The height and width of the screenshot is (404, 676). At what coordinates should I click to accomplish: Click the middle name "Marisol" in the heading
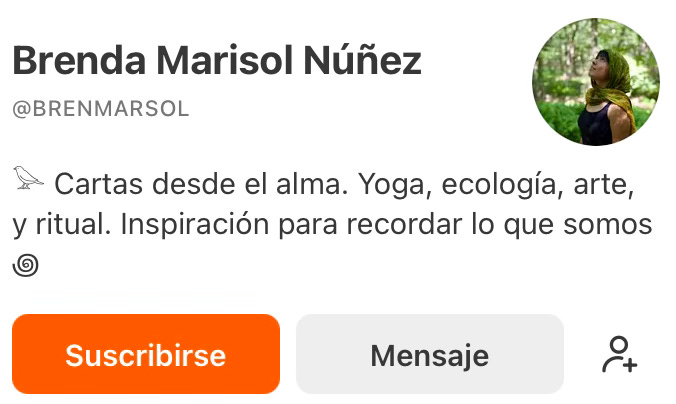225,60
